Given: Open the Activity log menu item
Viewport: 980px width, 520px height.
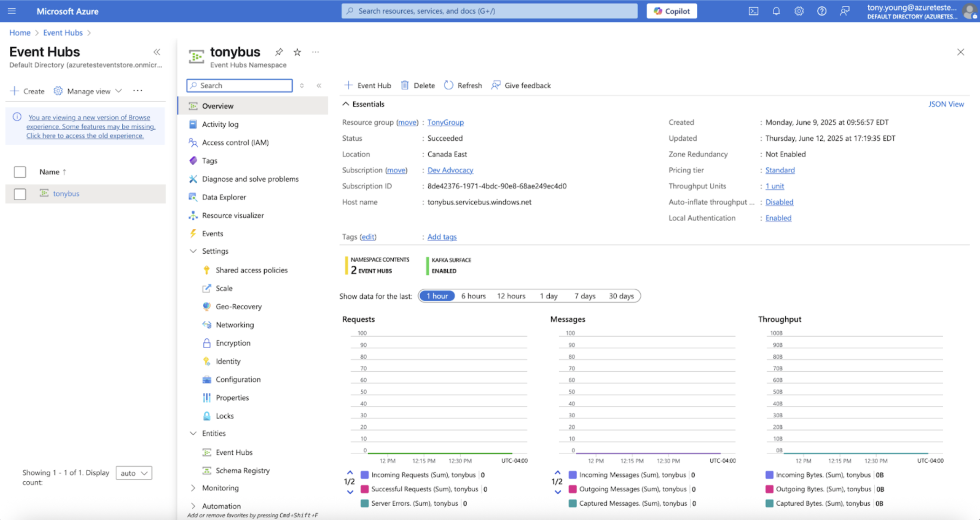Looking at the screenshot, I should 220,124.
